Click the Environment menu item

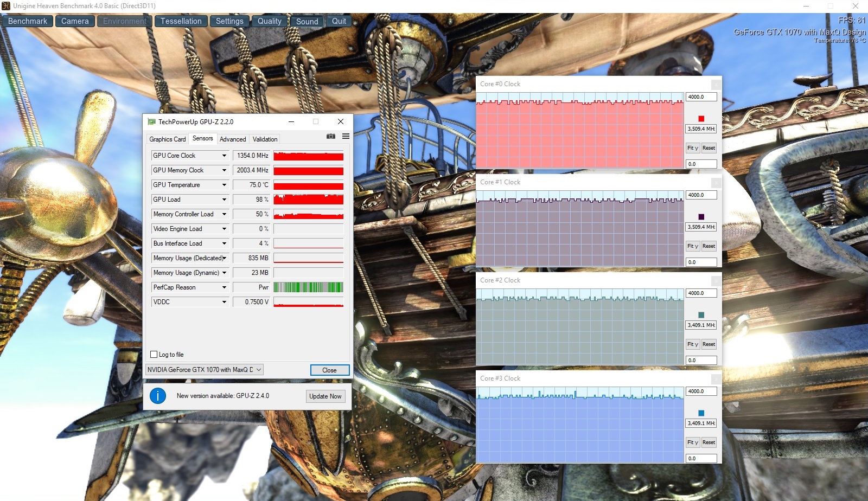pyautogui.click(x=125, y=21)
